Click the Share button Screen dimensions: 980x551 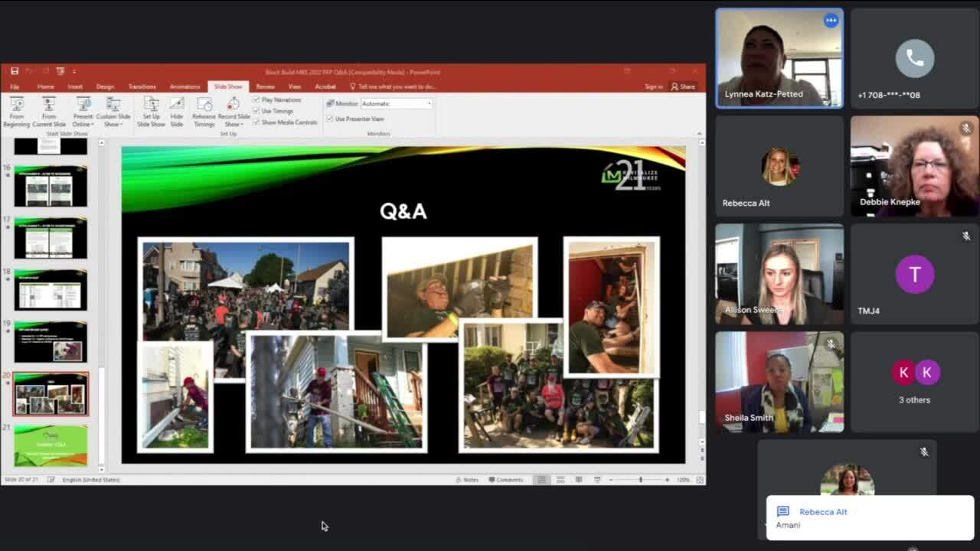point(683,86)
